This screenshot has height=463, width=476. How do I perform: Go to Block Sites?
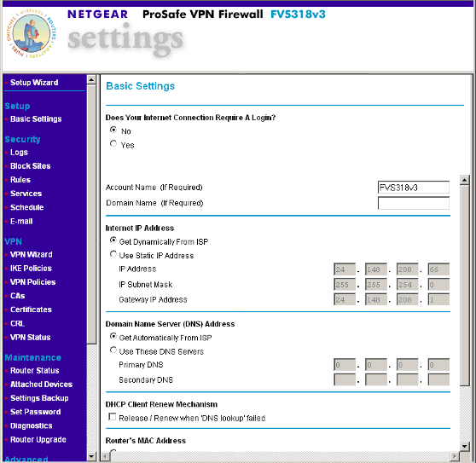[31, 166]
